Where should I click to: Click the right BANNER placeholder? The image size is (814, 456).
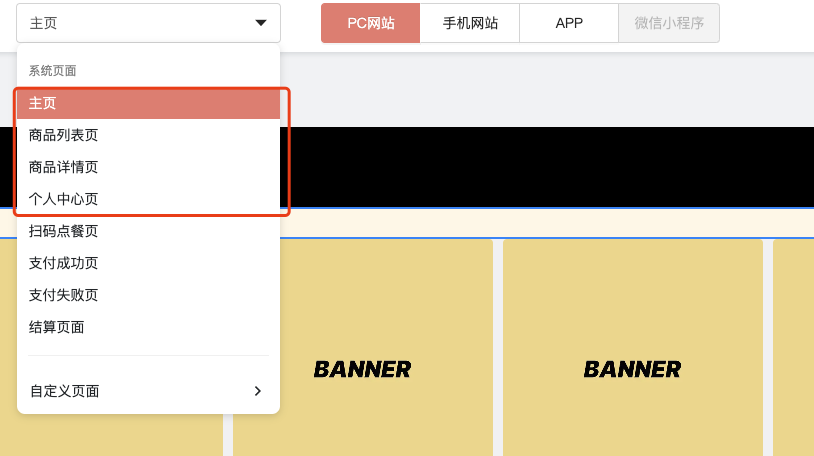point(633,348)
